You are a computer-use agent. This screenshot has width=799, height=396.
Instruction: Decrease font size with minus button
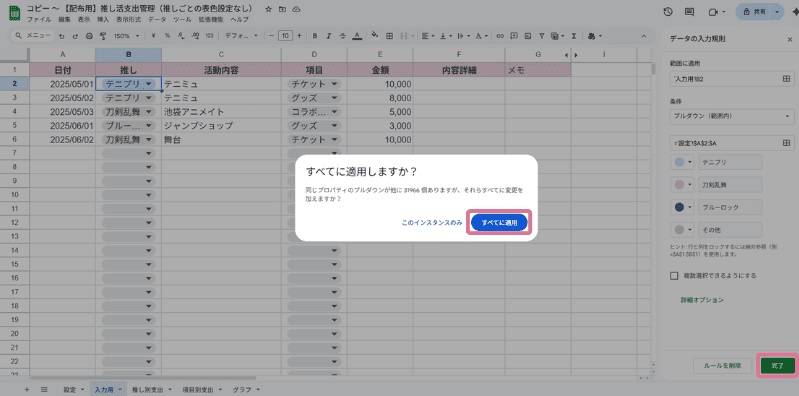(x=272, y=36)
